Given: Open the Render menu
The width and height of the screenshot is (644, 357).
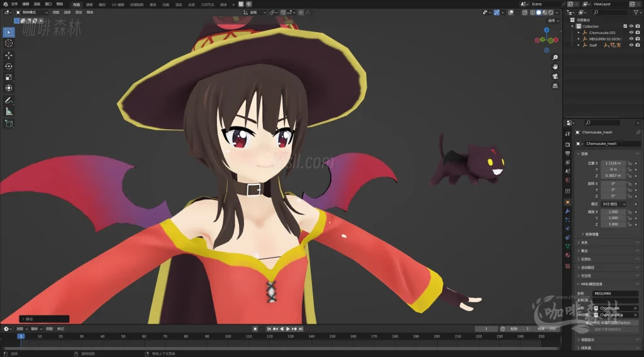Looking at the screenshot, I should point(37,4).
